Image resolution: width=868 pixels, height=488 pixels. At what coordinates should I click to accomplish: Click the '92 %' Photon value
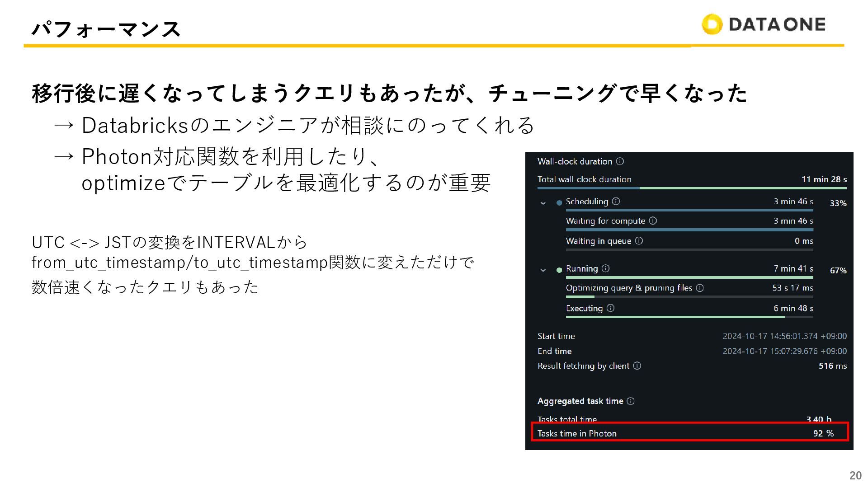(x=823, y=433)
